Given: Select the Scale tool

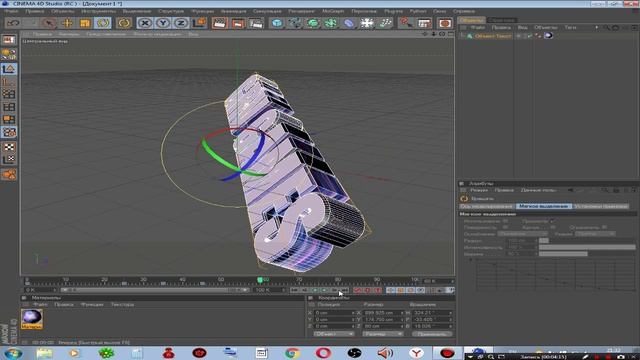Looking at the screenshot, I should pyautogui.click(x=85, y=23).
